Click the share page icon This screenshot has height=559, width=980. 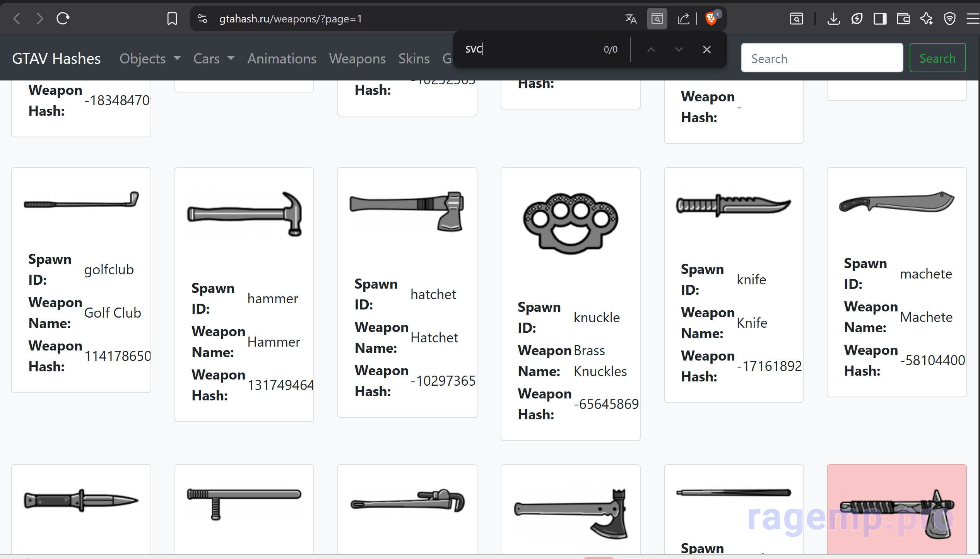tap(683, 19)
